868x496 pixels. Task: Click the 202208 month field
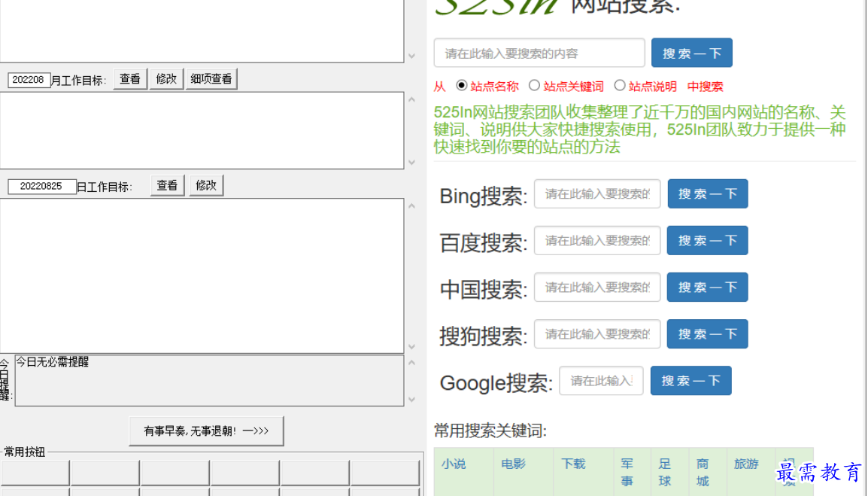tap(29, 80)
